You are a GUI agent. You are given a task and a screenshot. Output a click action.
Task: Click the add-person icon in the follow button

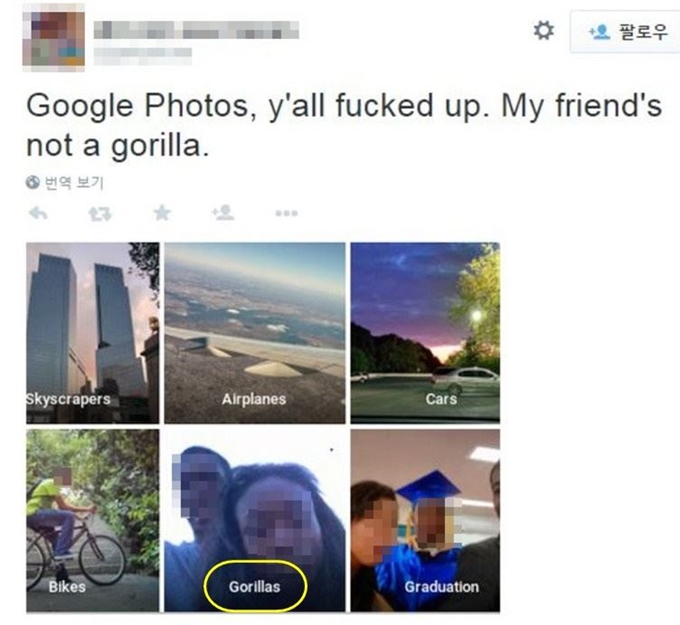tap(599, 32)
